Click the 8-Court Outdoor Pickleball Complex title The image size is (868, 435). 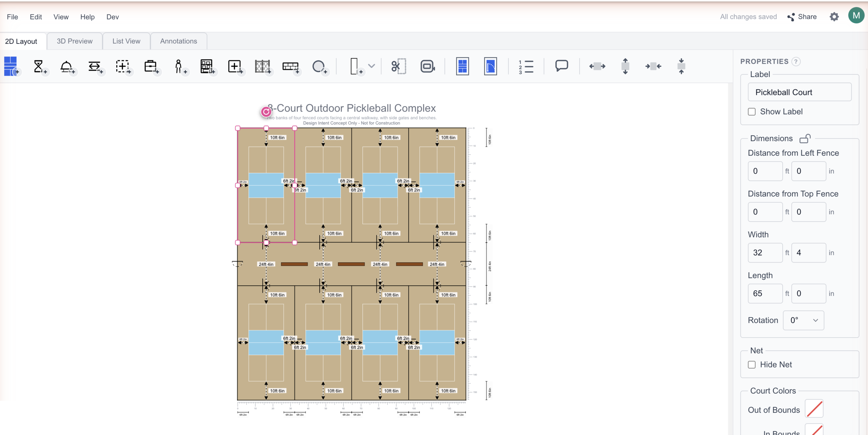351,108
